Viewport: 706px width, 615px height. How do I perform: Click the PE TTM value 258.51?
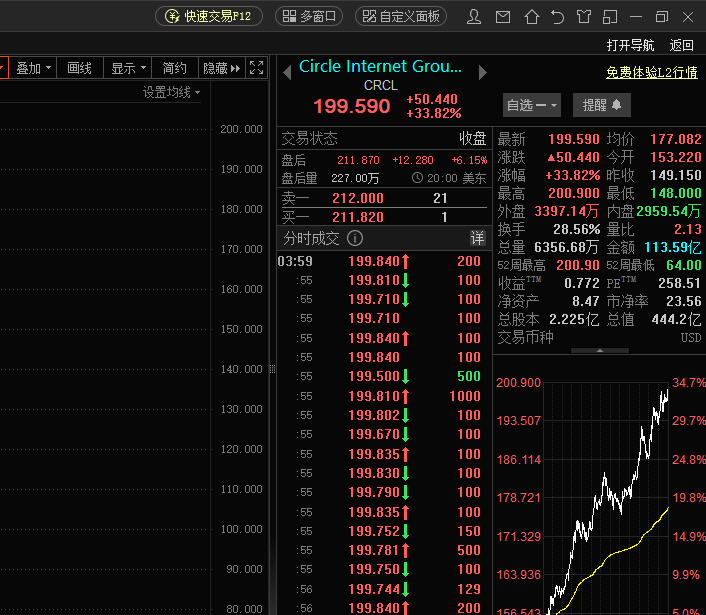click(680, 283)
